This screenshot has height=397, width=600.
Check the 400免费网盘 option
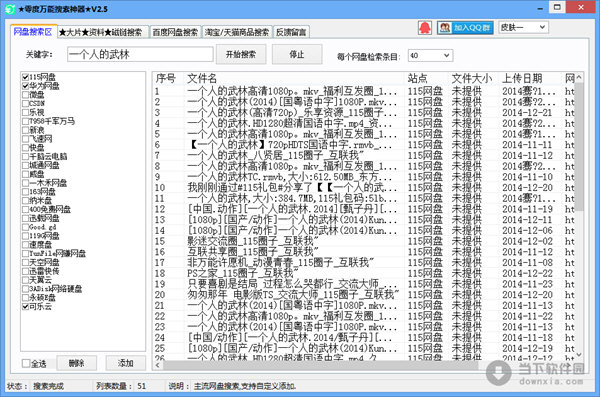click(25, 209)
